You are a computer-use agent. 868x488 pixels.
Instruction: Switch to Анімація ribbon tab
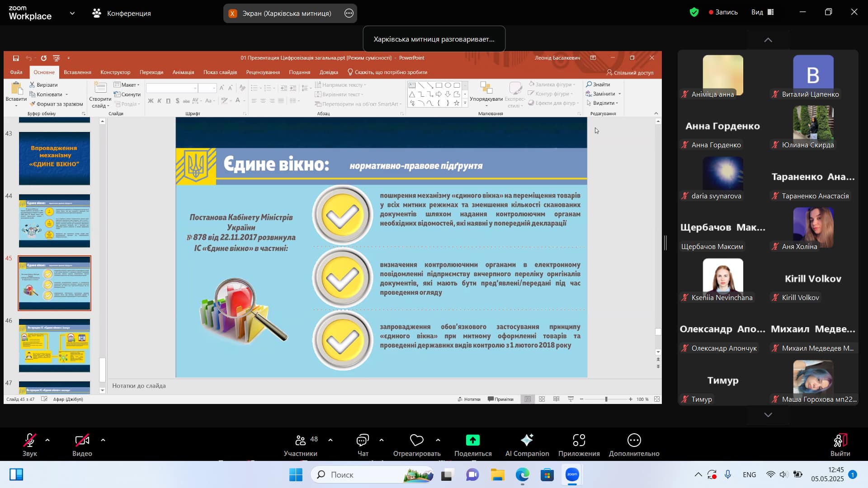coord(183,72)
